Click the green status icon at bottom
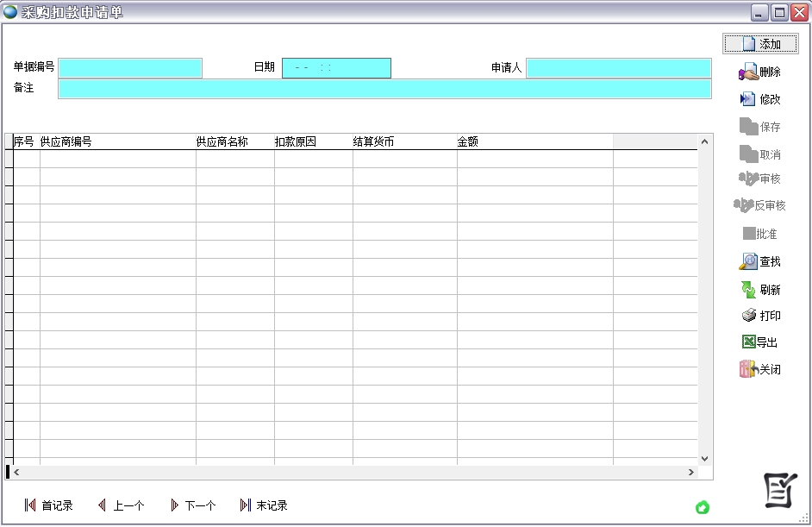This screenshot has width=812, height=527. [x=703, y=507]
